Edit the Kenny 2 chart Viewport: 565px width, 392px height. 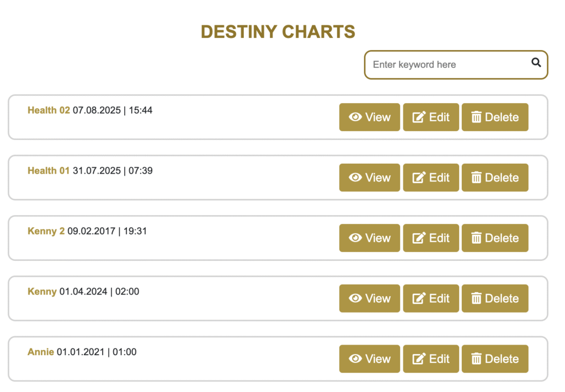click(x=431, y=238)
